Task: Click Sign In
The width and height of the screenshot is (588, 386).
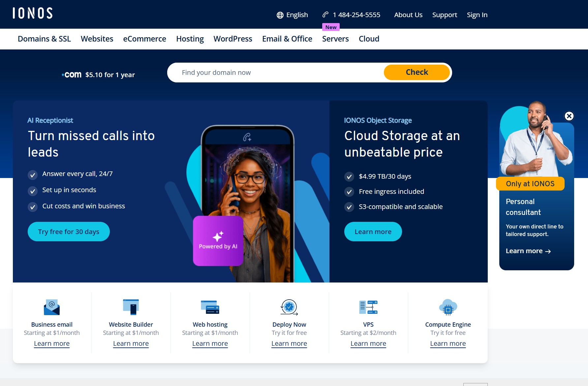Action: [x=477, y=15]
